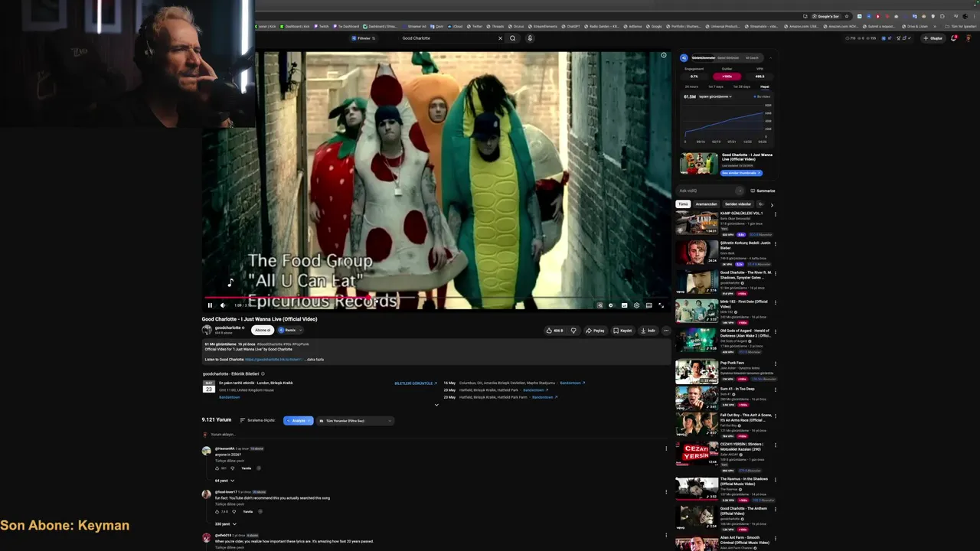Like the video with thumbs up
The image size is (980, 551).
click(x=555, y=331)
